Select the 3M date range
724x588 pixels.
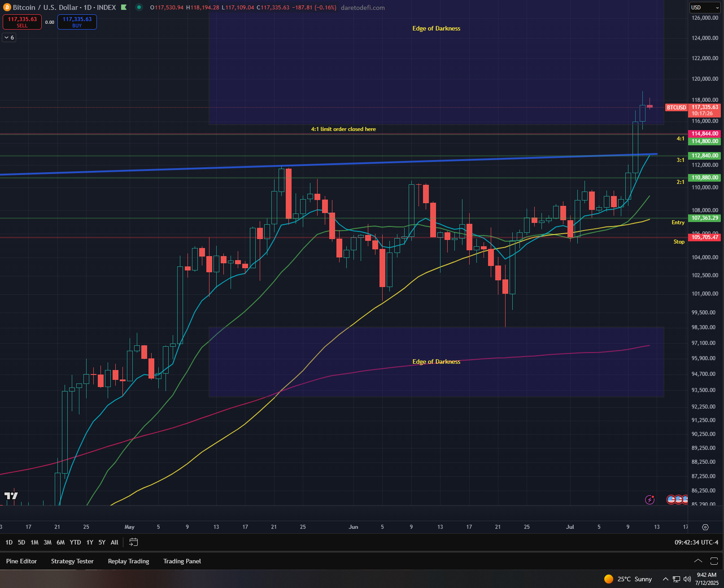pyautogui.click(x=48, y=542)
